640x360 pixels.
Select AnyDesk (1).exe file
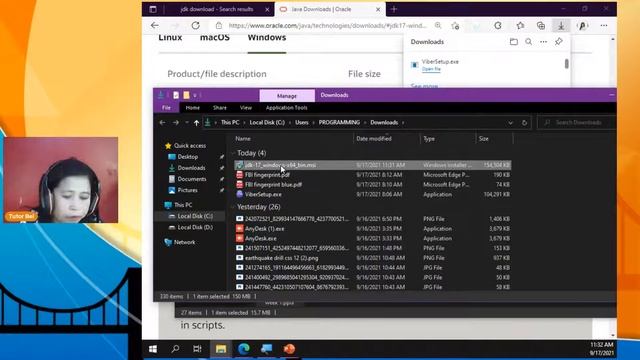264,229
